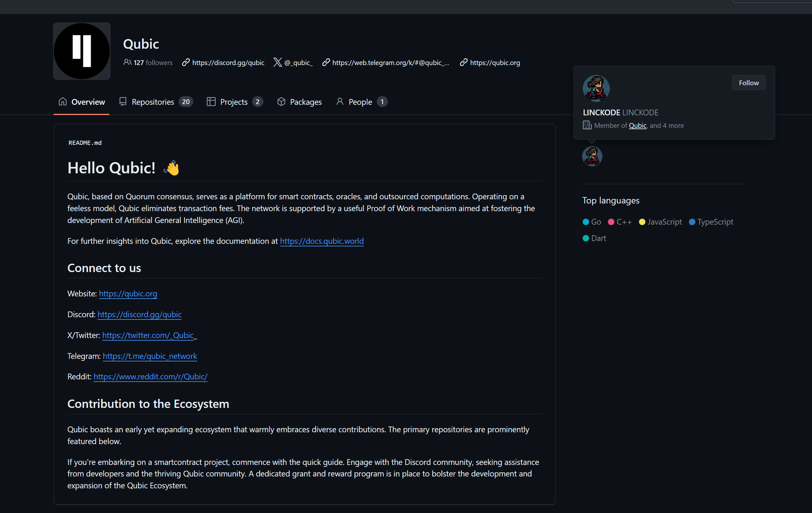Viewport: 812px width, 513px height.
Task: Click the organization building icon in hover card
Action: [x=587, y=125]
